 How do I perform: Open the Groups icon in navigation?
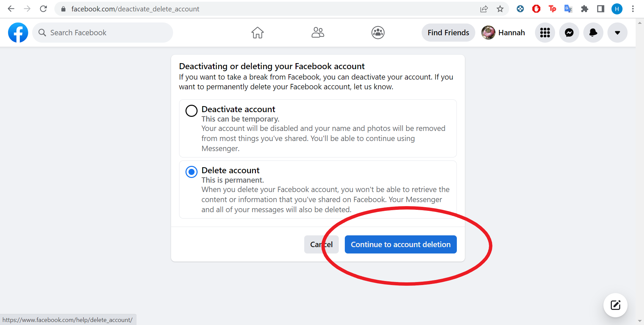378,33
